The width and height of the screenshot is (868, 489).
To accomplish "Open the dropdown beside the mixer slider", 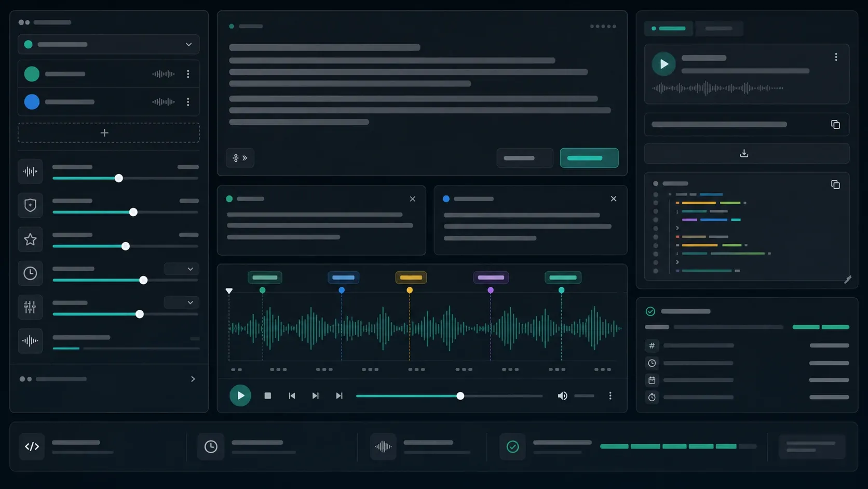I will (181, 302).
